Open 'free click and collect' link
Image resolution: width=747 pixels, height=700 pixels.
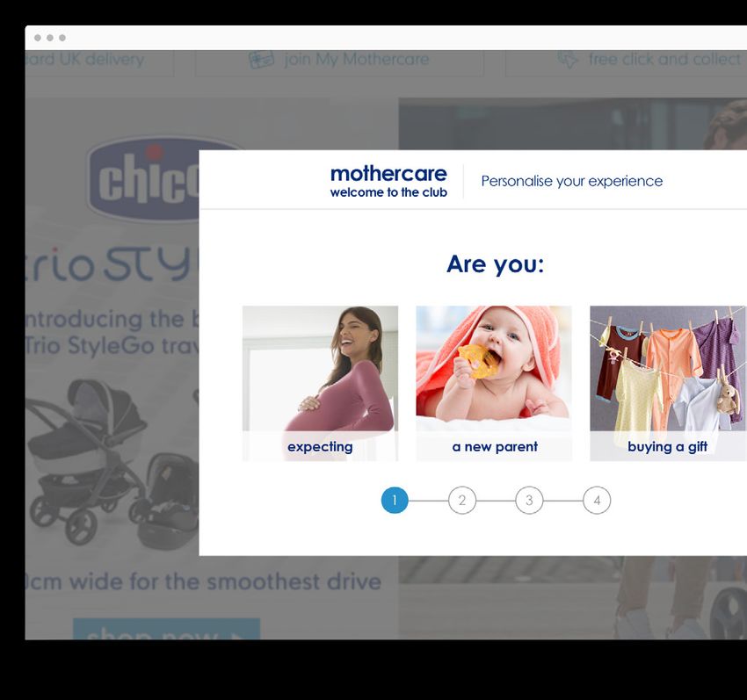click(x=665, y=59)
